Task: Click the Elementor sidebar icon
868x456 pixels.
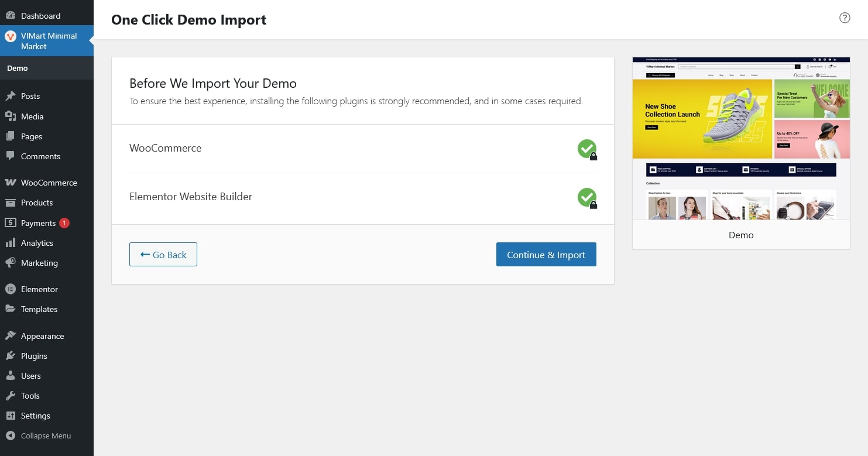Action: click(10, 289)
